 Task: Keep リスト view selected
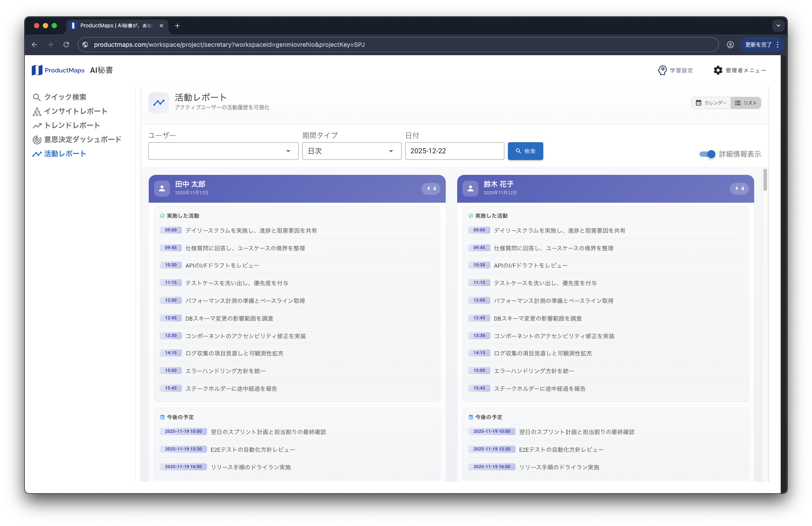[x=746, y=102]
